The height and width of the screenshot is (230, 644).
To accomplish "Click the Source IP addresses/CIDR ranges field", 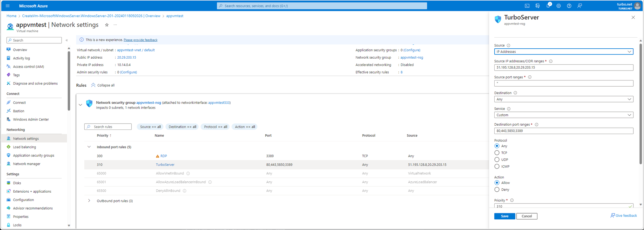I will [563, 68].
